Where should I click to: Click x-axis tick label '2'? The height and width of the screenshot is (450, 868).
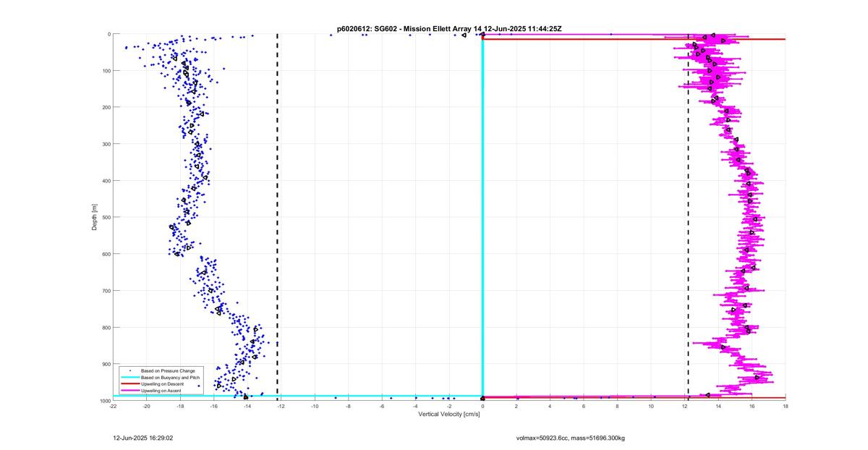coord(516,407)
